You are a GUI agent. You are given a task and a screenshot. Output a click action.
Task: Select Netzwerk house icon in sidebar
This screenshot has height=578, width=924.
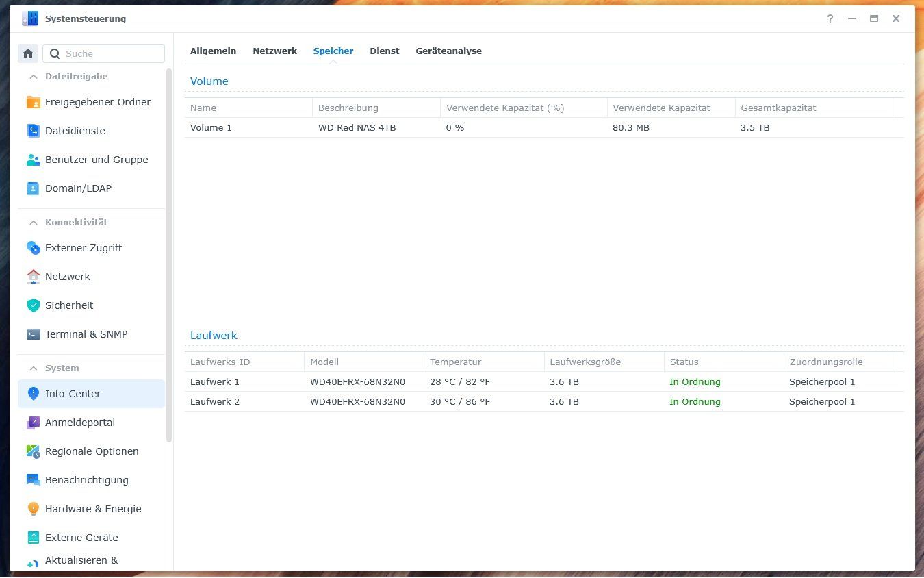[33, 277]
